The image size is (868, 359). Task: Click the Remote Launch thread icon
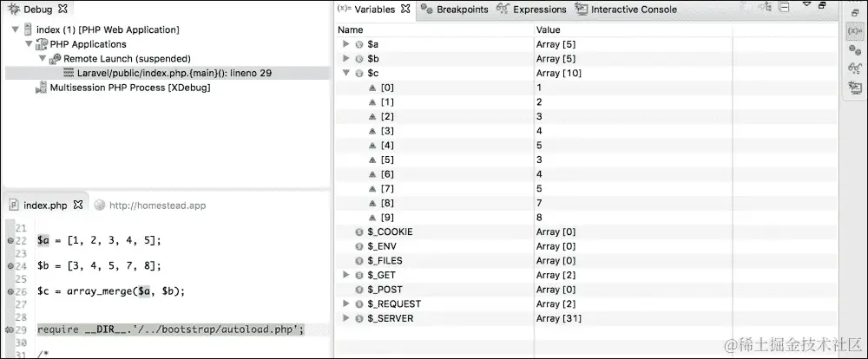pos(56,59)
